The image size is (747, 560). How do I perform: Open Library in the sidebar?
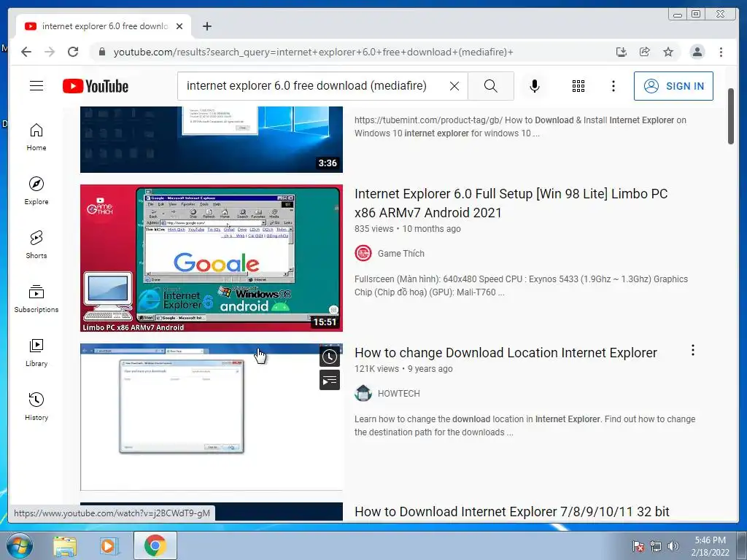pyautogui.click(x=36, y=353)
